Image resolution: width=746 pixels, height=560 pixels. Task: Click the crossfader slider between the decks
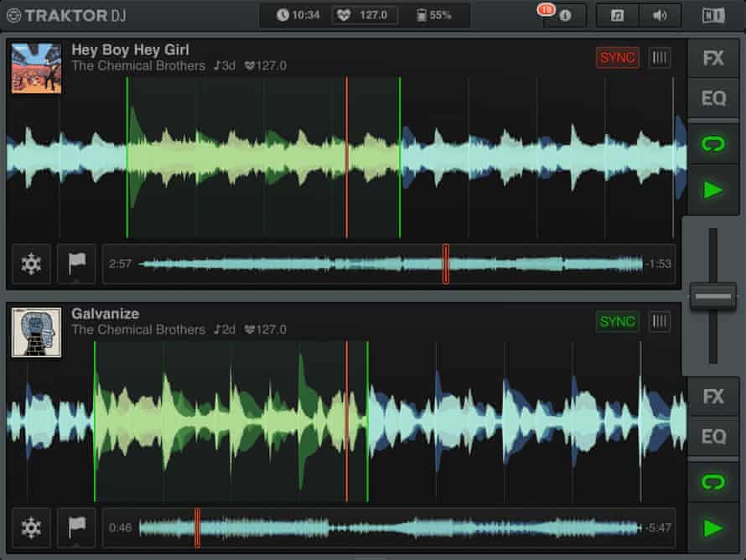pos(712,296)
